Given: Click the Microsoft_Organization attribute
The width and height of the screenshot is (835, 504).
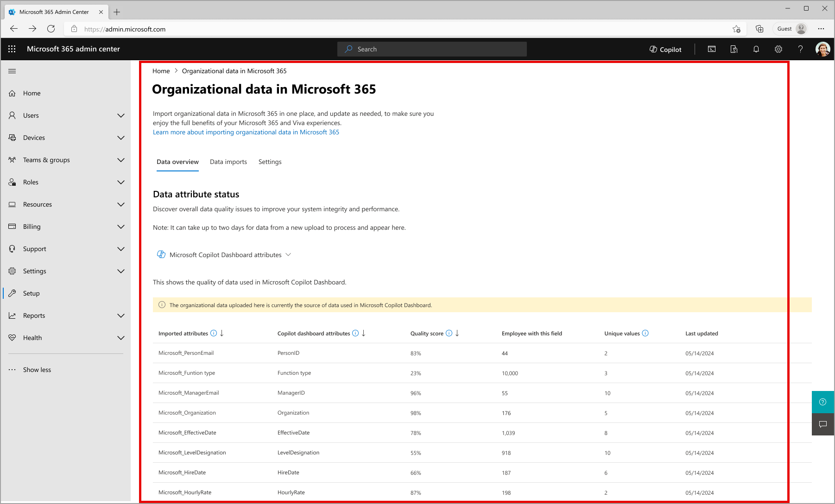Looking at the screenshot, I should pyautogui.click(x=187, y=413).
